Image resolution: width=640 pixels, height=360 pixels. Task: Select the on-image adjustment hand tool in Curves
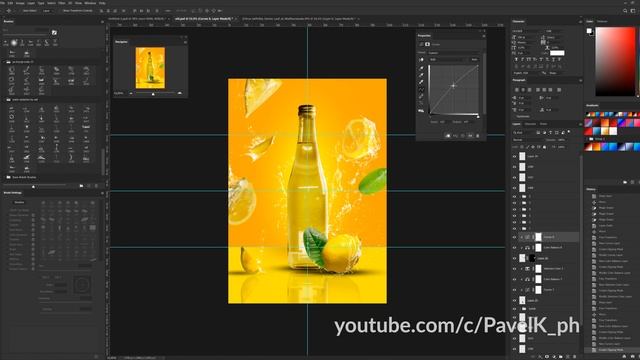click(421, 60)
